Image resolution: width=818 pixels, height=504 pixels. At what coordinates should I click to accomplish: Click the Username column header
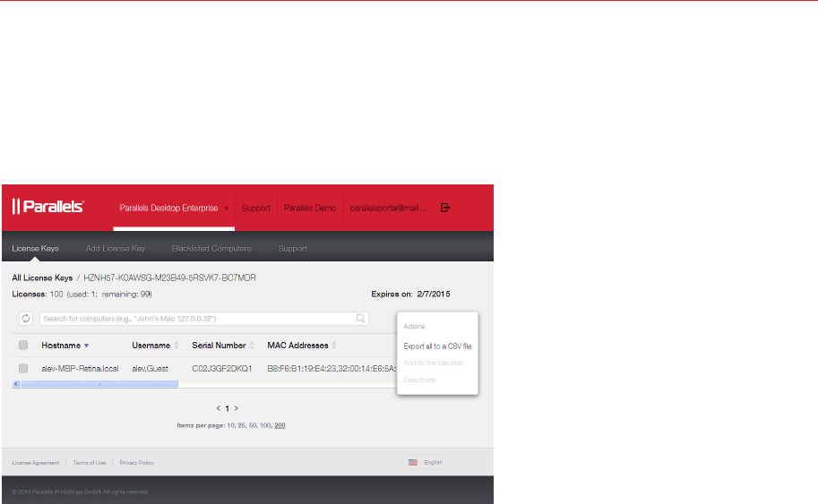pyautogui.click(x=151, y=345)
